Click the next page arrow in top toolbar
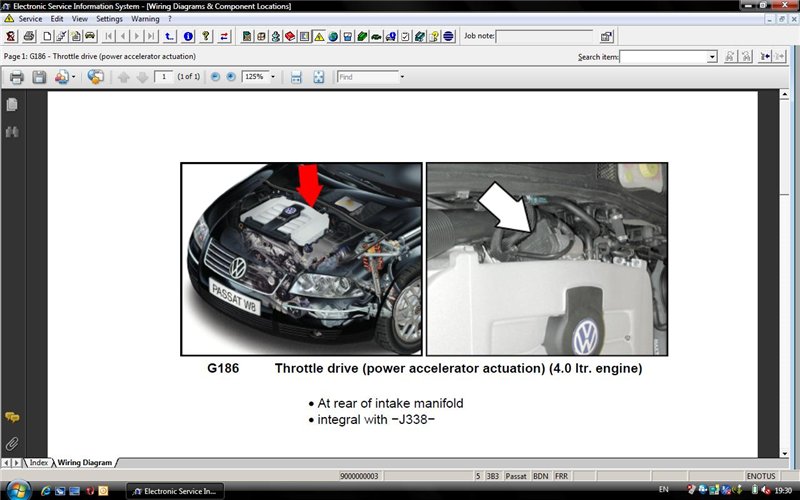Viewport: 800px width, 500px height. tap(137, 36)
